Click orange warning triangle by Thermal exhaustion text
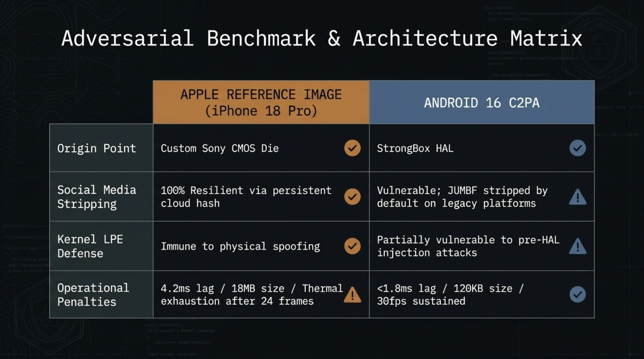The width and height of the screenshot is (644, 359). 352,295
